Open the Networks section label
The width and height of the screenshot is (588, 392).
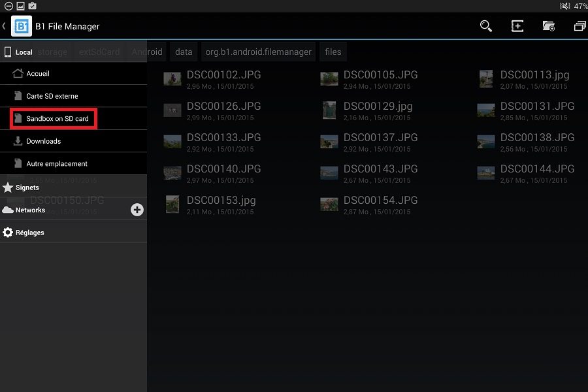click(x=30, y=210)
